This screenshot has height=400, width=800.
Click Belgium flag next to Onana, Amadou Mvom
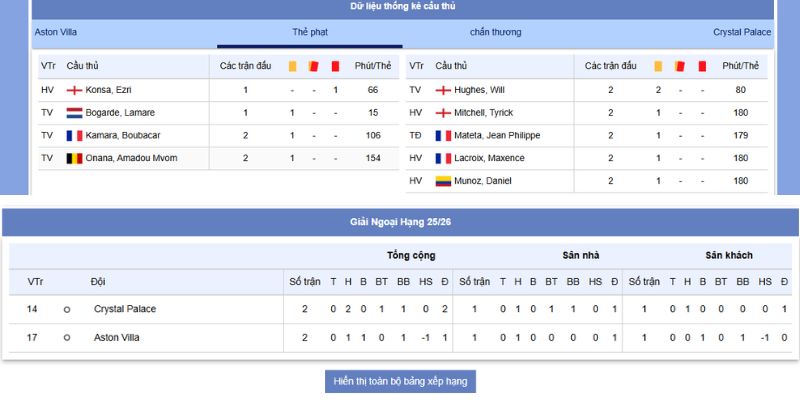[74, 159]
